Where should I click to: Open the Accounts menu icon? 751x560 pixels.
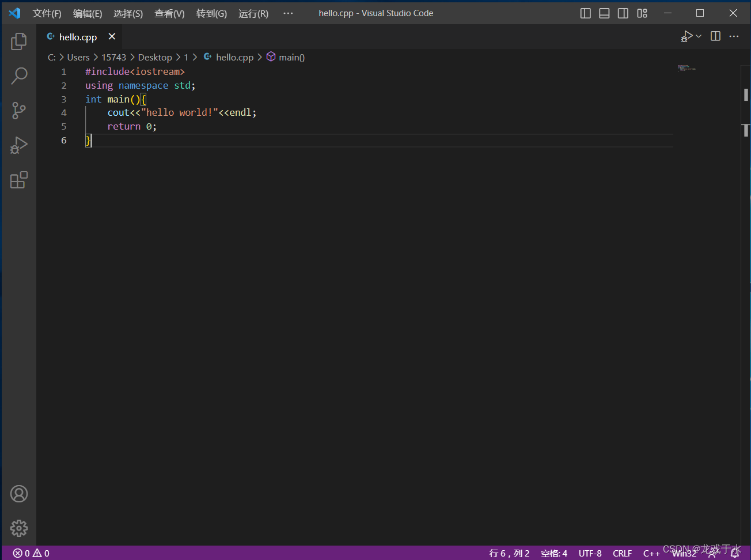tap(19, 494)
